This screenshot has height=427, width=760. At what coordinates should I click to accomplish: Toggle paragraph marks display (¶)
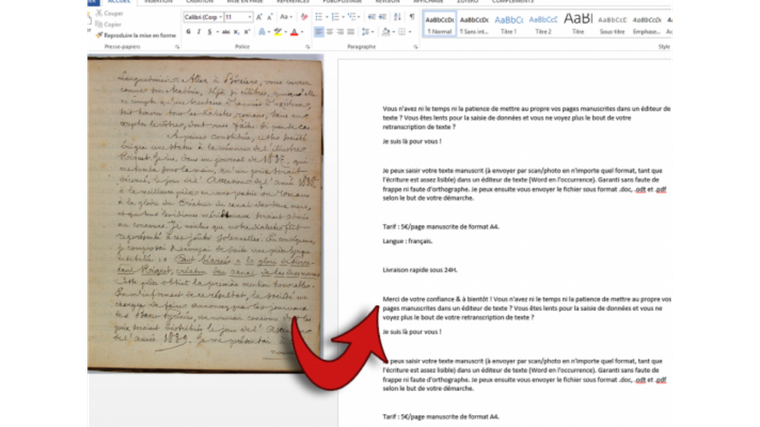pos(410,17)
